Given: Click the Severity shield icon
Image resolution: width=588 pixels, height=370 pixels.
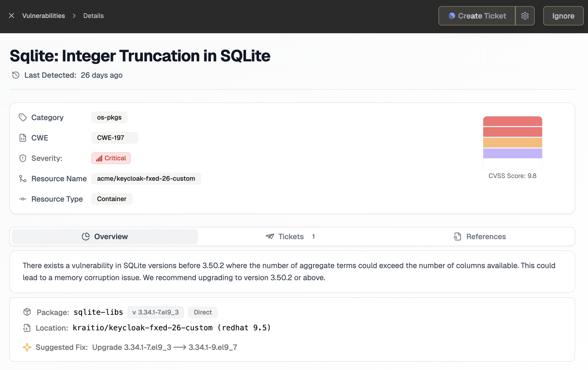Looking at the screenshot, I should click(x=23, y=158).
